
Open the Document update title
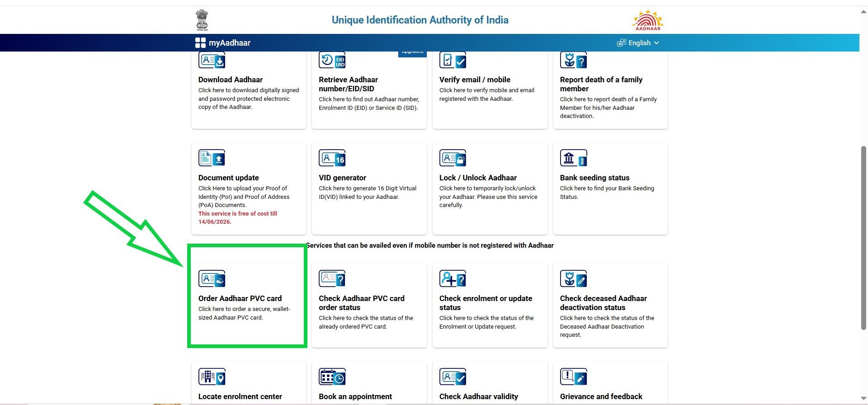pyautogui.click(x=229, y=178)
